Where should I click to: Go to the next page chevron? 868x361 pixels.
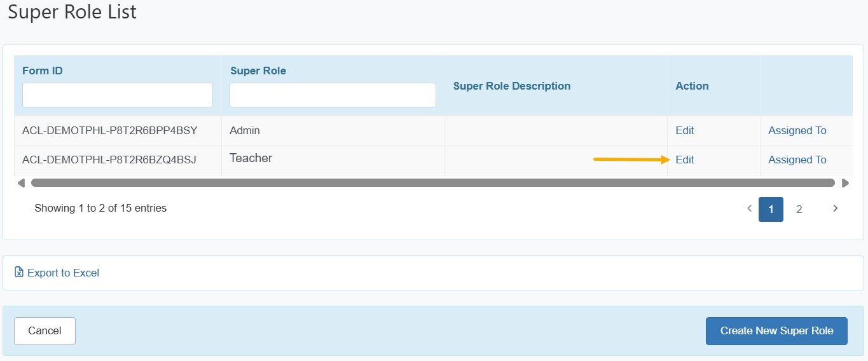click(836, 208)
